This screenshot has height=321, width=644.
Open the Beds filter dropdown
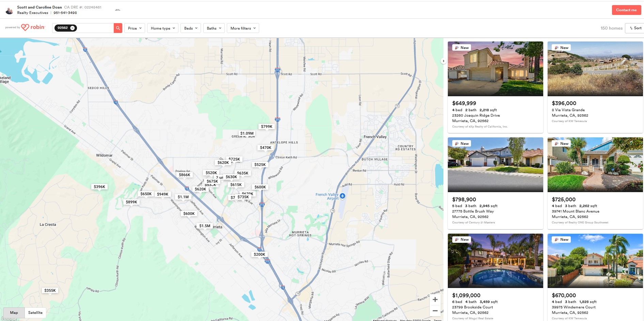coord(190,28)
